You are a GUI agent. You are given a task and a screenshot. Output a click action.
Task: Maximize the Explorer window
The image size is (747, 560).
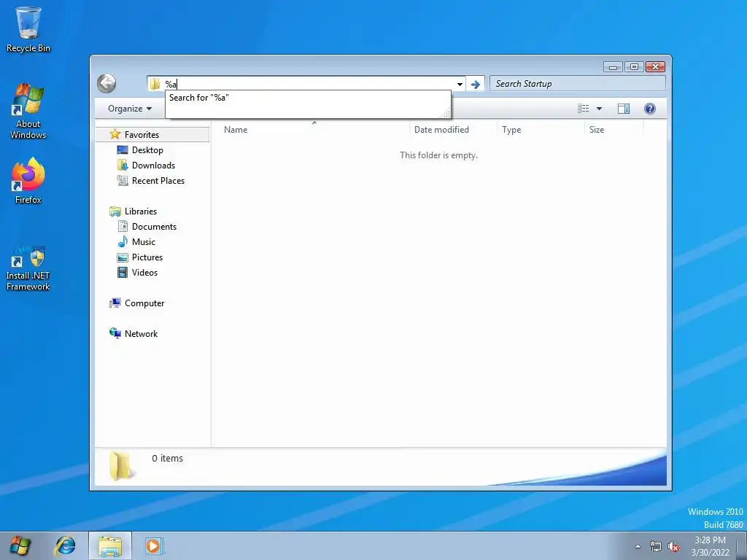pos(634,66)
